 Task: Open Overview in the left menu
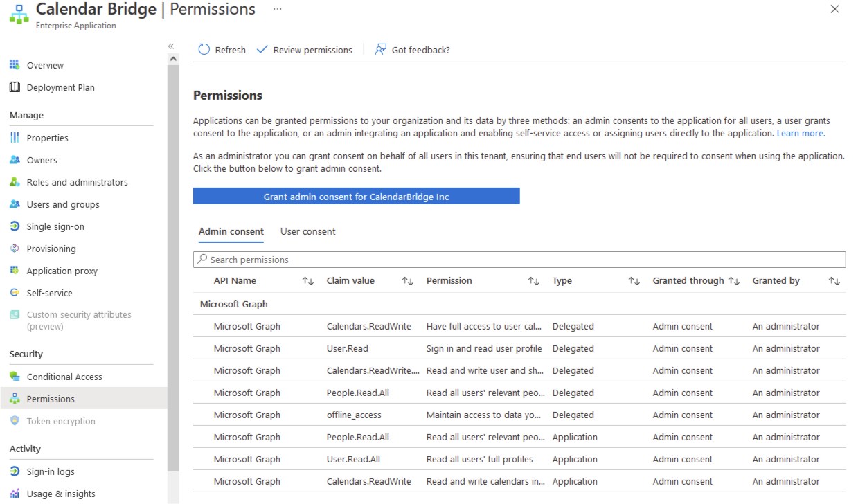coord(45,65)
